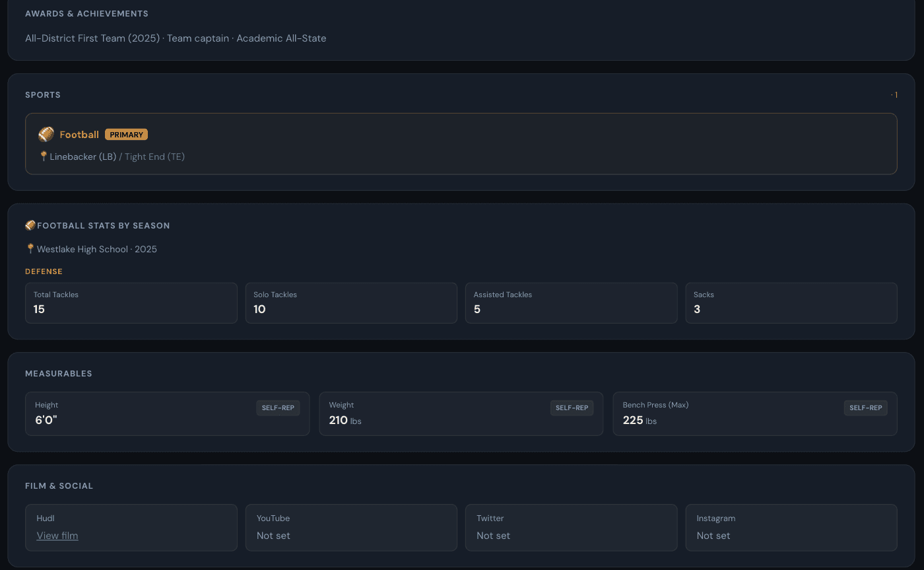Image resolution: width=924 pixels, height=570 pixels.
Task: Click the football icon beside the Football sport name
Action: (x=46, y=135)
